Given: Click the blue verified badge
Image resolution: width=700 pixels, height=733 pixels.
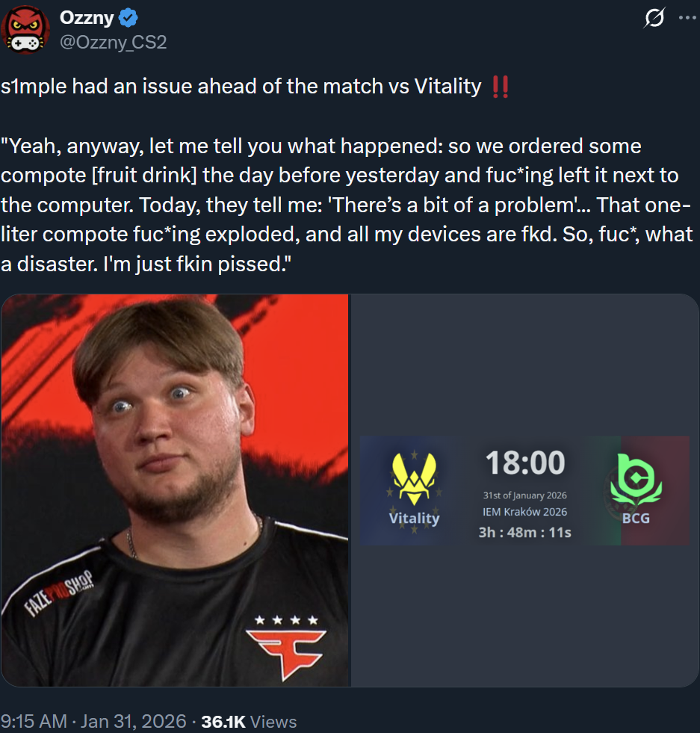Looking at the screenshot, I should pos(128,18).
